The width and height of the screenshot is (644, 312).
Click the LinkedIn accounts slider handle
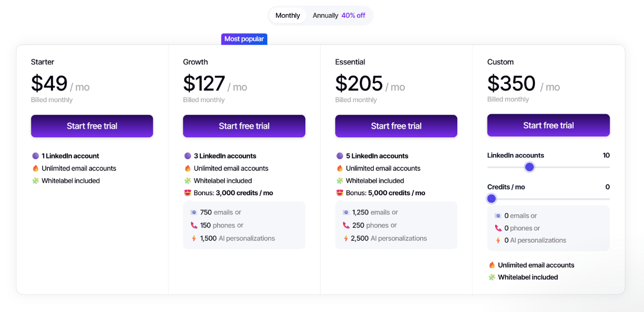(529, 167)
